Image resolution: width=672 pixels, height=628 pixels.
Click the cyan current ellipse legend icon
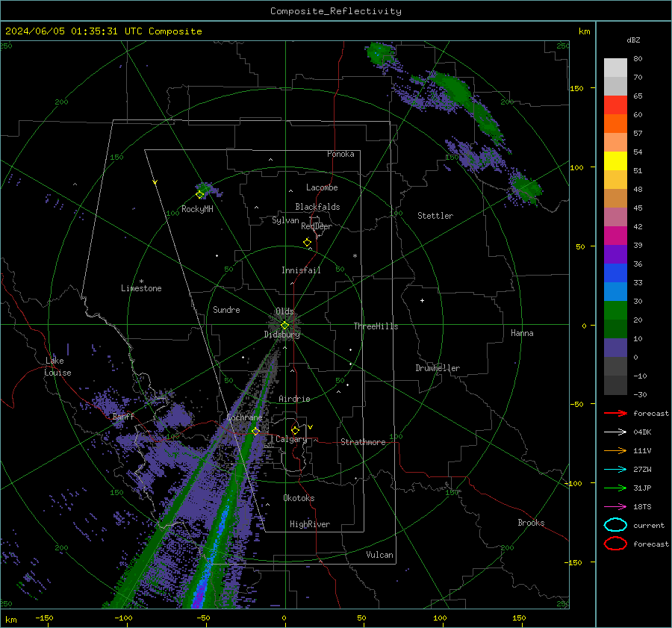tap(615, 525)
